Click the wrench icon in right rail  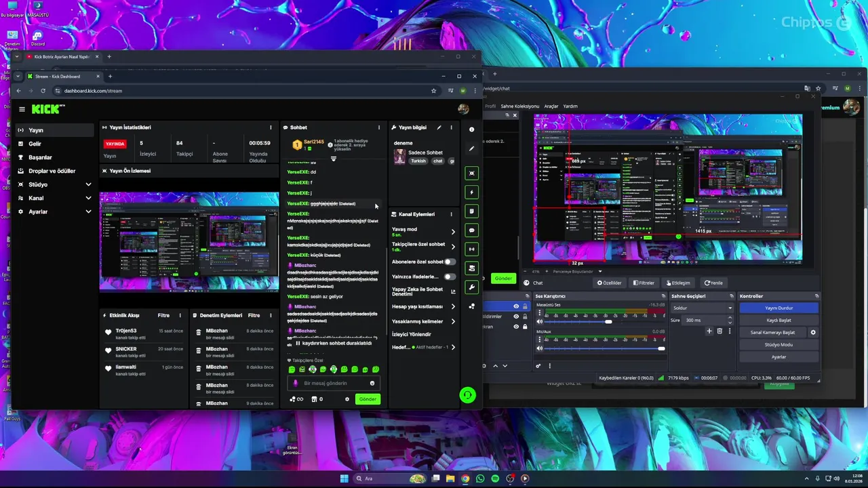[472, 287]
